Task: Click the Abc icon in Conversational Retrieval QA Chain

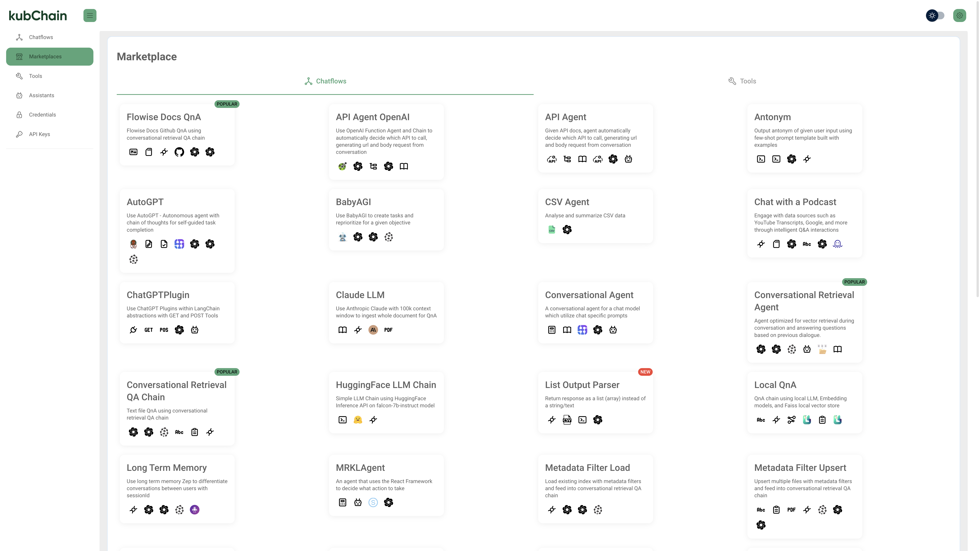Action: (x=179, y=432)
